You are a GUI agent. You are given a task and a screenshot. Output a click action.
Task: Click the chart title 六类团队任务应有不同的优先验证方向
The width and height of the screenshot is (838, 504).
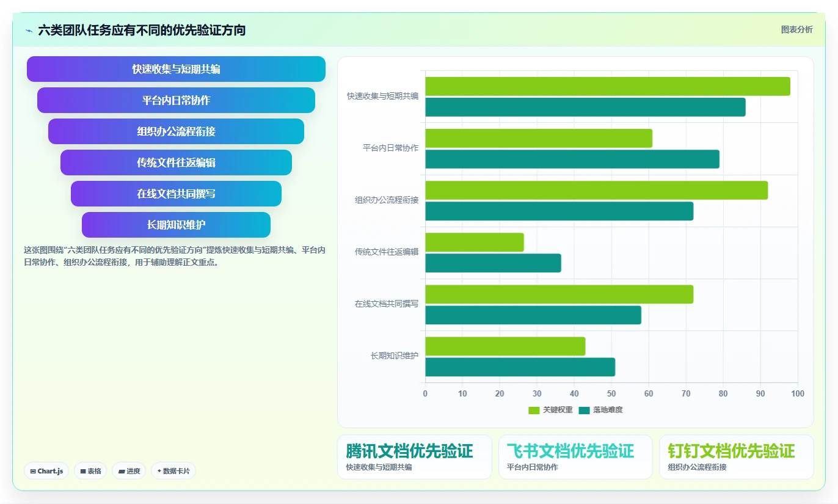point(142,30)
